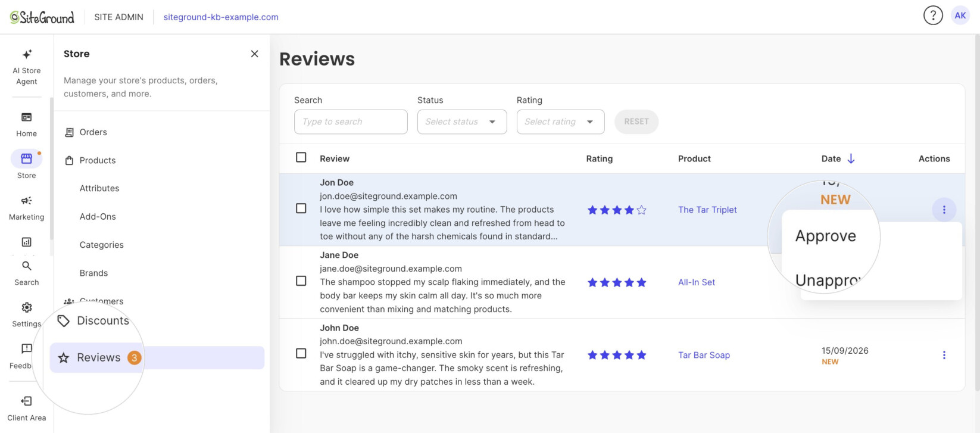Select all reviews with header checkbox

pyautogui.click(x=301, y=157)
